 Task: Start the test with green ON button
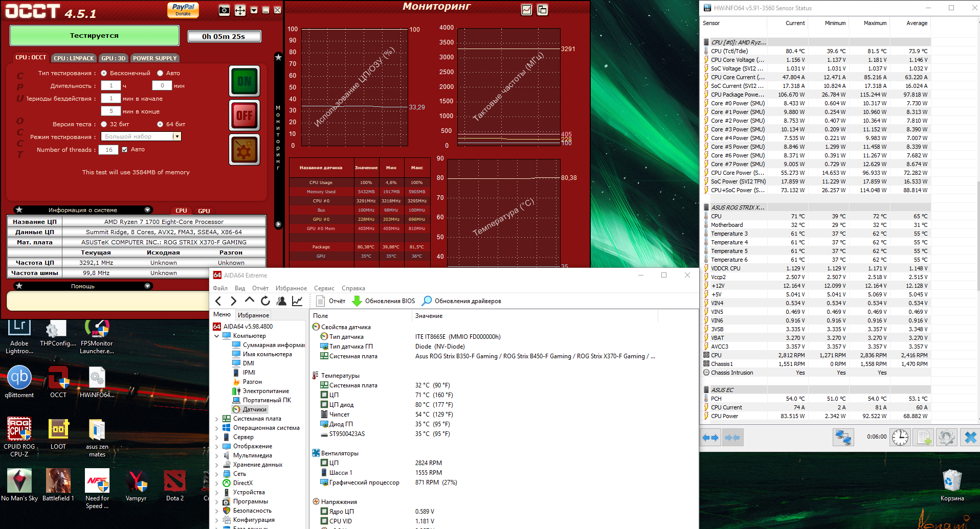244,81
